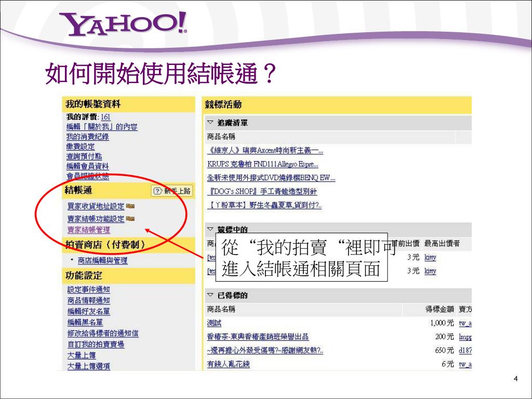Open the BENQ DVD燒錄機 item link
Viewport: 532px width, 399px height.
point(271,178)
